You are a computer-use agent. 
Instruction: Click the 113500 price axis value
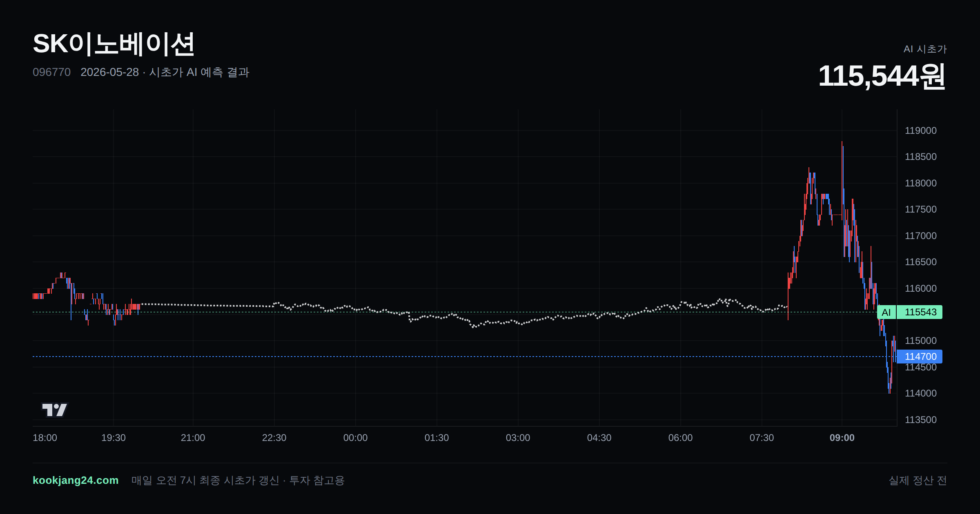point(921,420)
